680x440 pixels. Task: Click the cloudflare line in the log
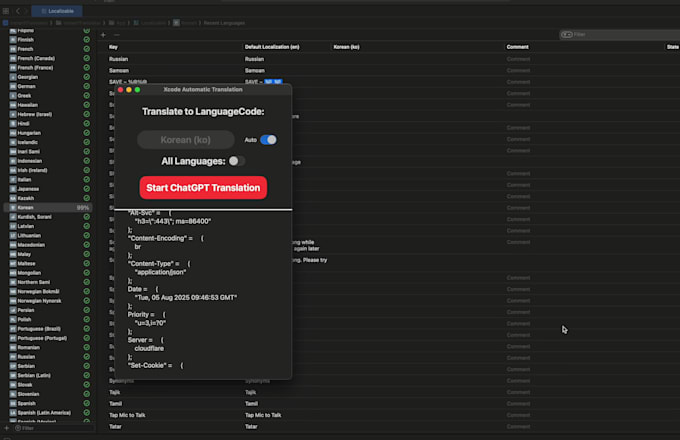(149, 349)
